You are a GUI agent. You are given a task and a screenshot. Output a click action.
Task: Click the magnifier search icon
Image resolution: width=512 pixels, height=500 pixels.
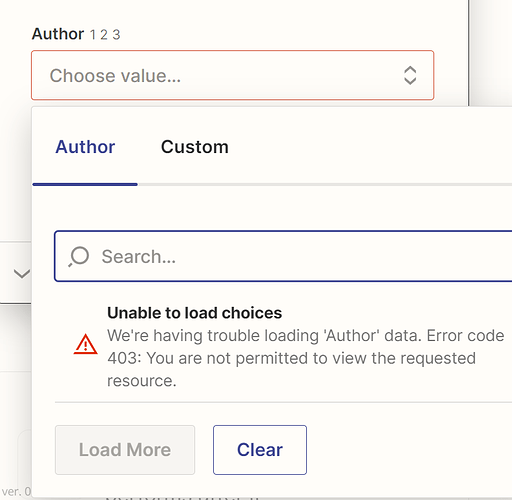click(79, 257)
